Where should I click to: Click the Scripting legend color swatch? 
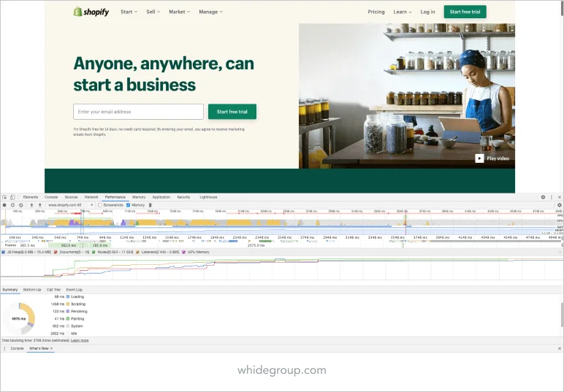[x=68, y=304]
